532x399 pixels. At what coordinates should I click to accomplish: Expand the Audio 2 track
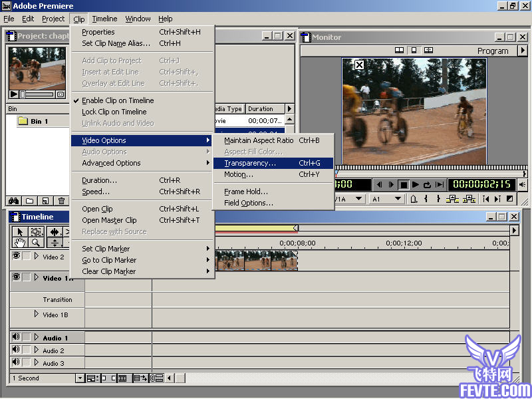(37, 350)
